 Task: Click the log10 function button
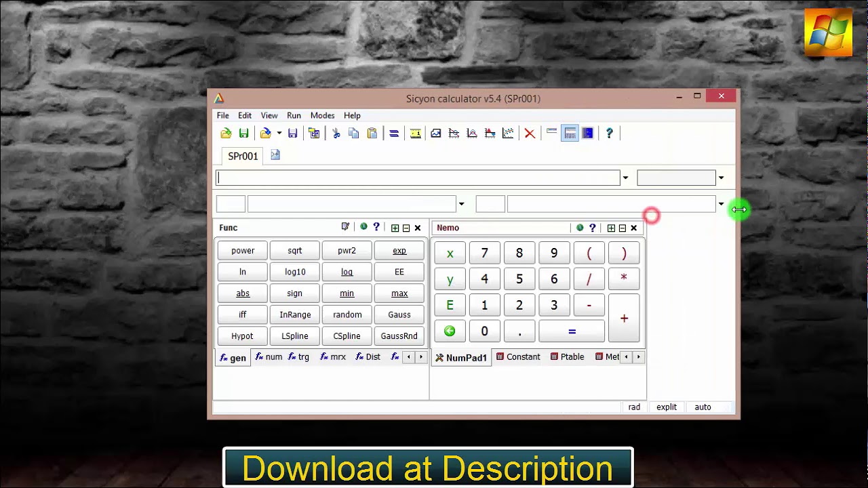(x=295, y=272)
